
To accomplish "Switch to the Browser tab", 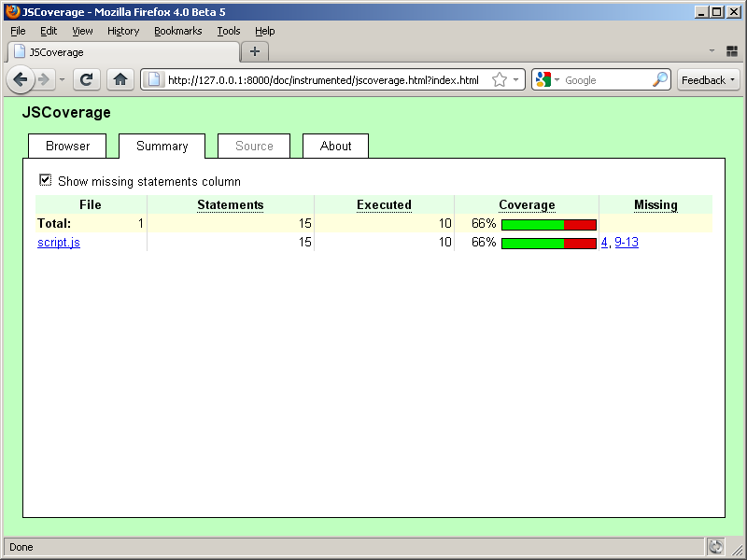I will (x=67, y=146).
